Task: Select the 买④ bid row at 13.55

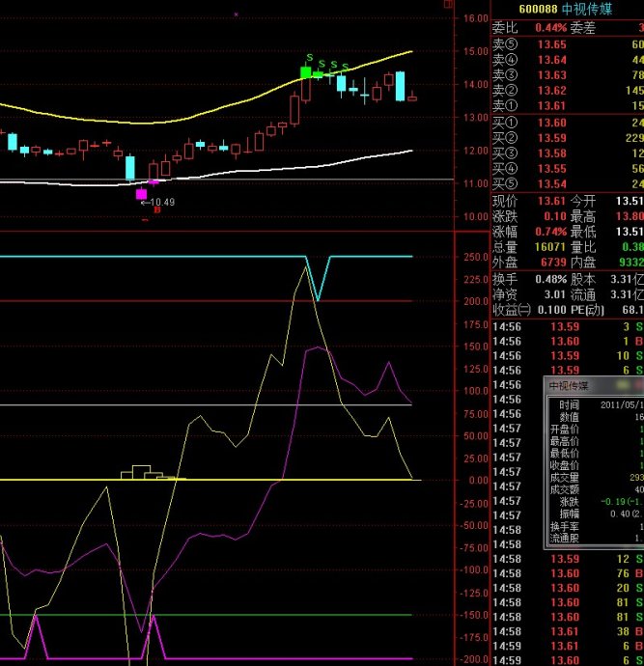Action: click(568, 169)
